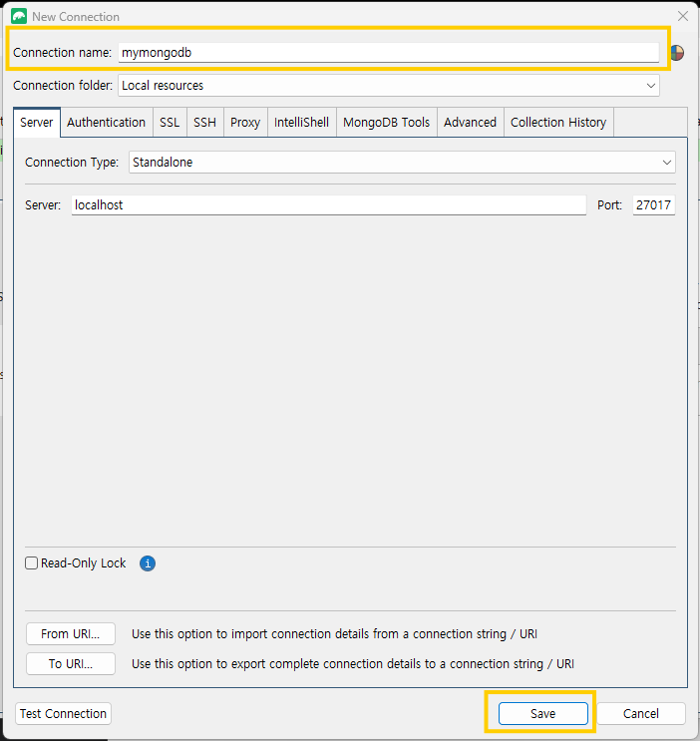Open the MongoDB Tools tab
The image size is (700, 741).
coord(387,123)
